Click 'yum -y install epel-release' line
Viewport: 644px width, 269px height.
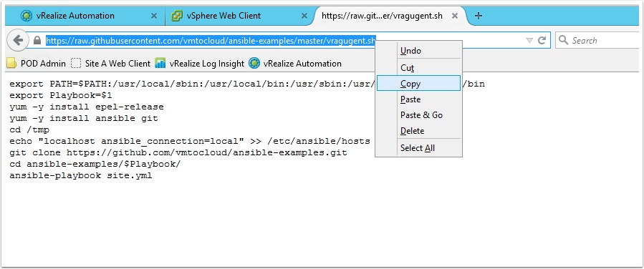click(x=87, y=107)
